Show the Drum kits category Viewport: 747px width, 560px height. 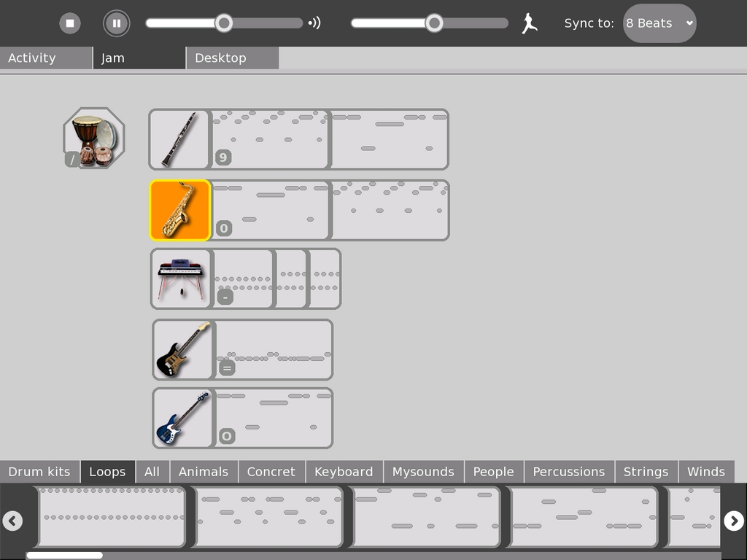coord(39,472)
